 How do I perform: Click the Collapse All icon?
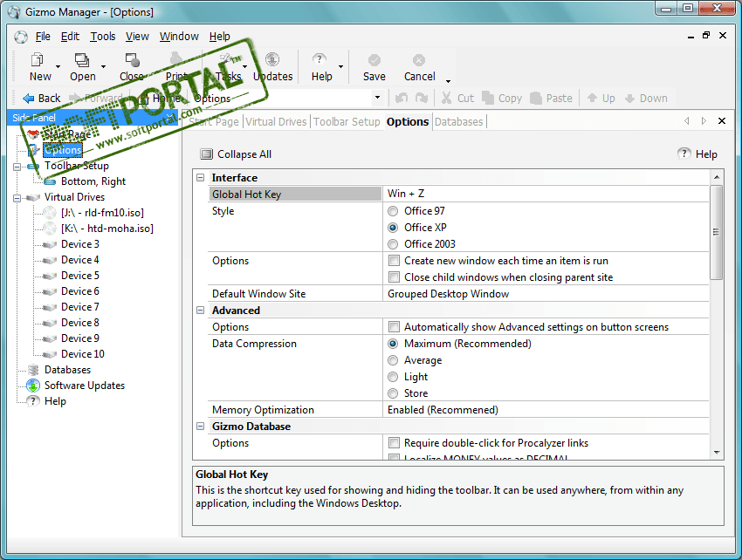click(x=206, y=154)
